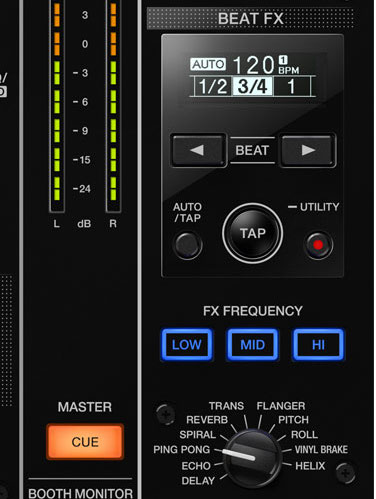Select REVERB on the effect selector dial

pos(207,420)
